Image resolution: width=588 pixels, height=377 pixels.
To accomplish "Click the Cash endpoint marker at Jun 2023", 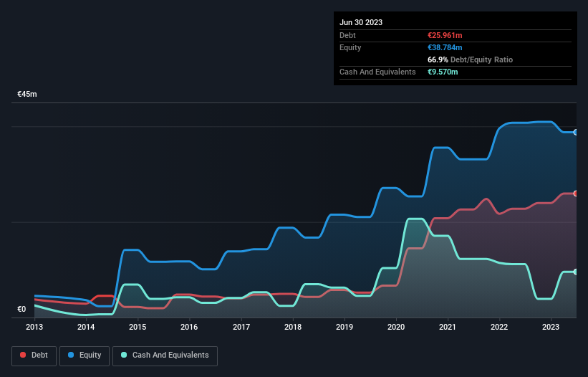I will click(576, 272).
